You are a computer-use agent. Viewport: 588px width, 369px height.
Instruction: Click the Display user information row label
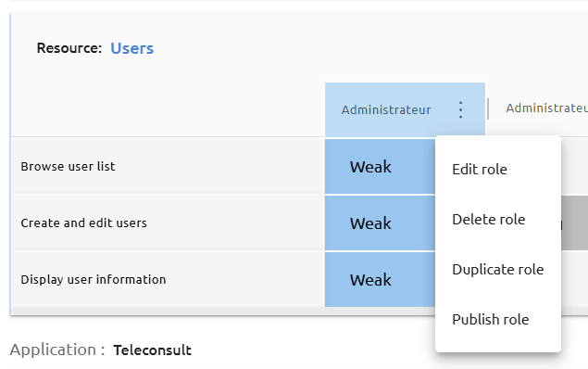(x=93, y=280)
